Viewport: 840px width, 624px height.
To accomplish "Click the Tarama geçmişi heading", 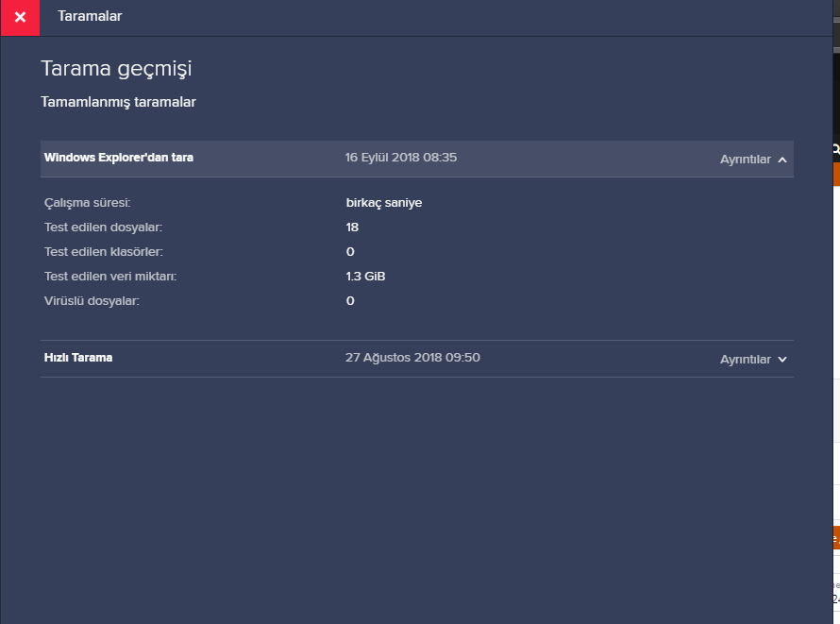I will pos(117,68).
